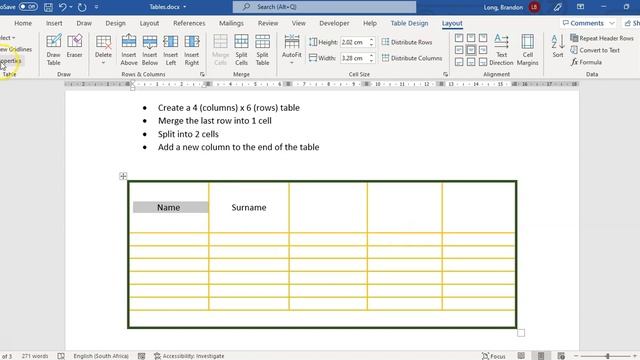This screenshot has height=360, width=640.
Task: Open the Table Design tab
Action: tap(409, 23)
